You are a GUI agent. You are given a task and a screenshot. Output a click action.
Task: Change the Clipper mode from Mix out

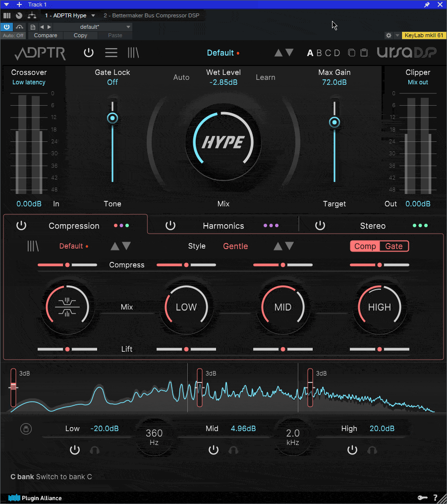point(418,82)
